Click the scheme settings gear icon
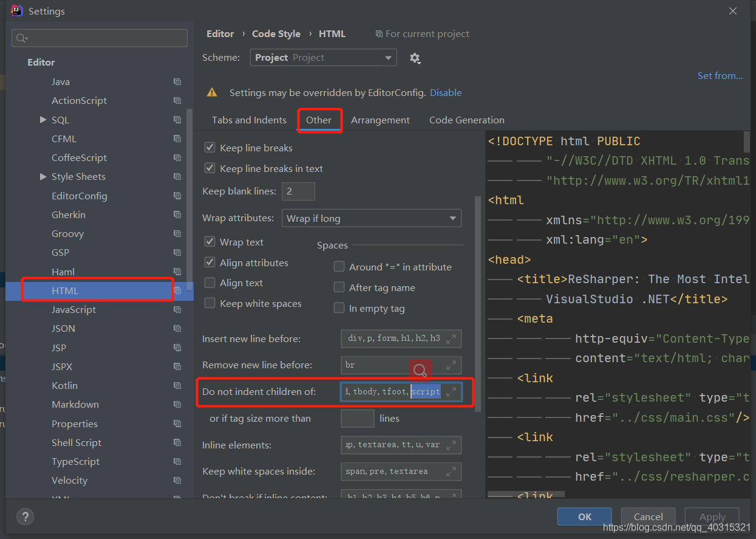The width and height of the screenshot is (756, 539). (x=415, y=58)
